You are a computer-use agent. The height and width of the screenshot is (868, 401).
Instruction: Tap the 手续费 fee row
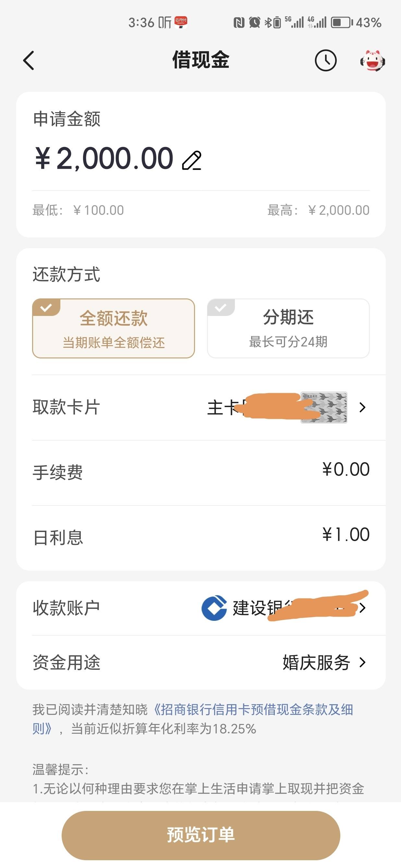(201, 472)
